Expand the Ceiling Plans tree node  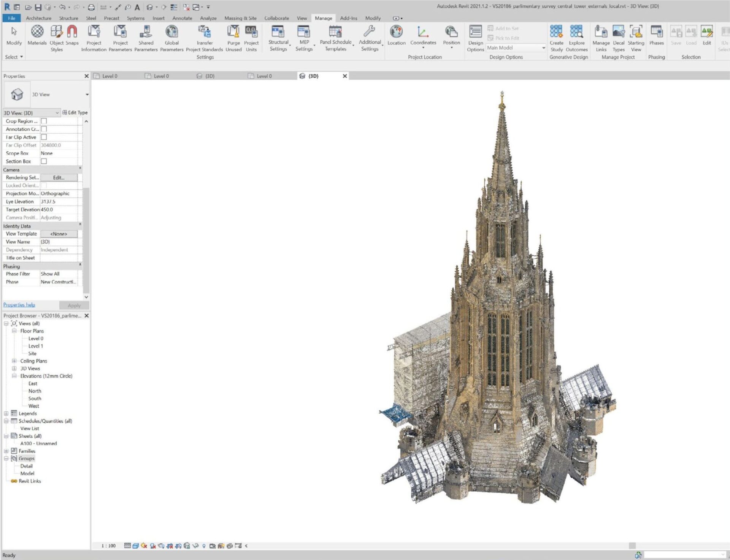14,361
